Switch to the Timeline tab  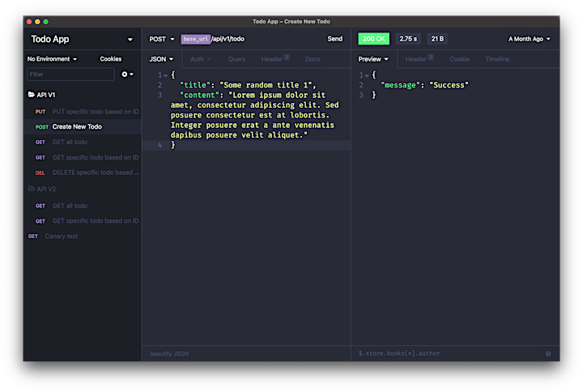497,59
